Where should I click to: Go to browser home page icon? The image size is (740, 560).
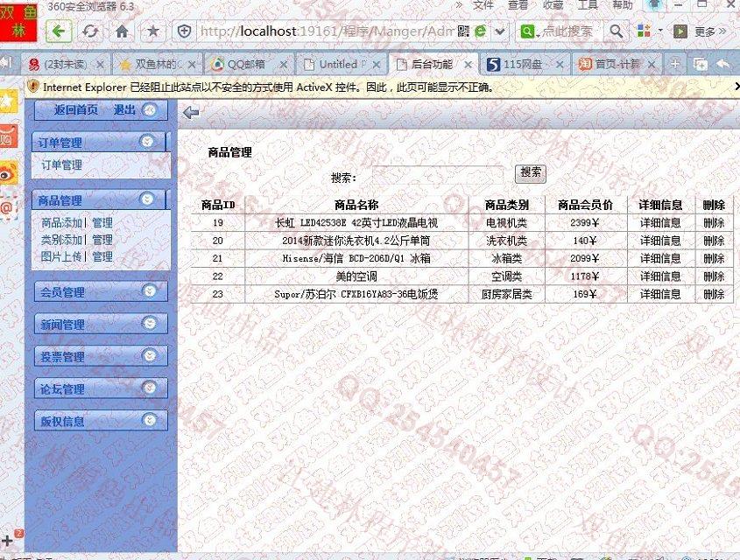point(123,31)
